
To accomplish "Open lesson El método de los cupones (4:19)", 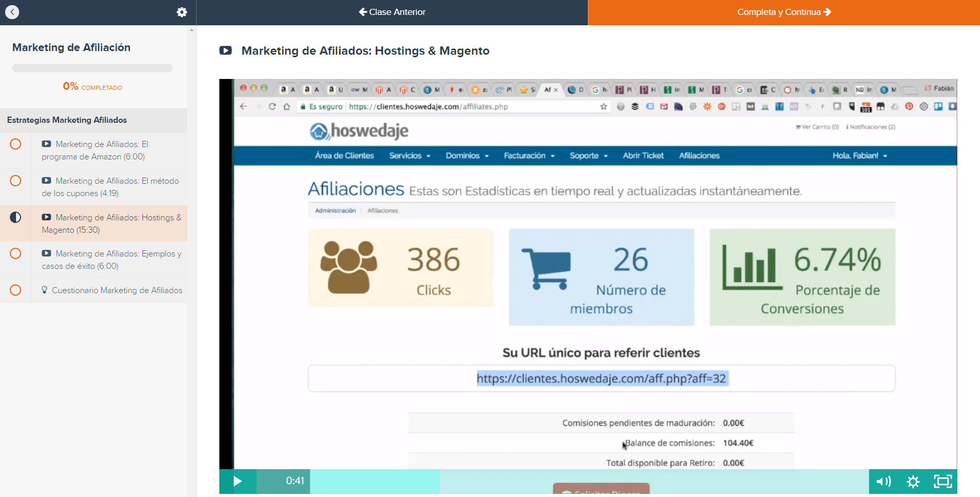I will 109,187.
